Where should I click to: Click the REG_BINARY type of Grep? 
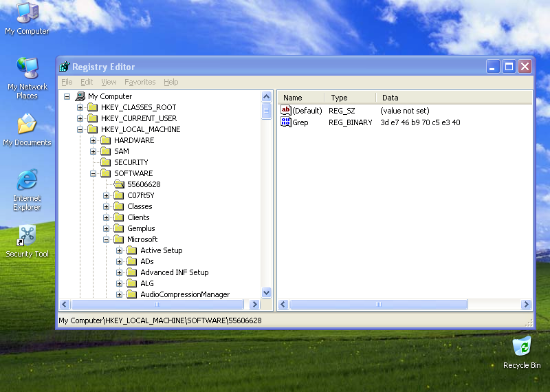click(x=350, y=122)
